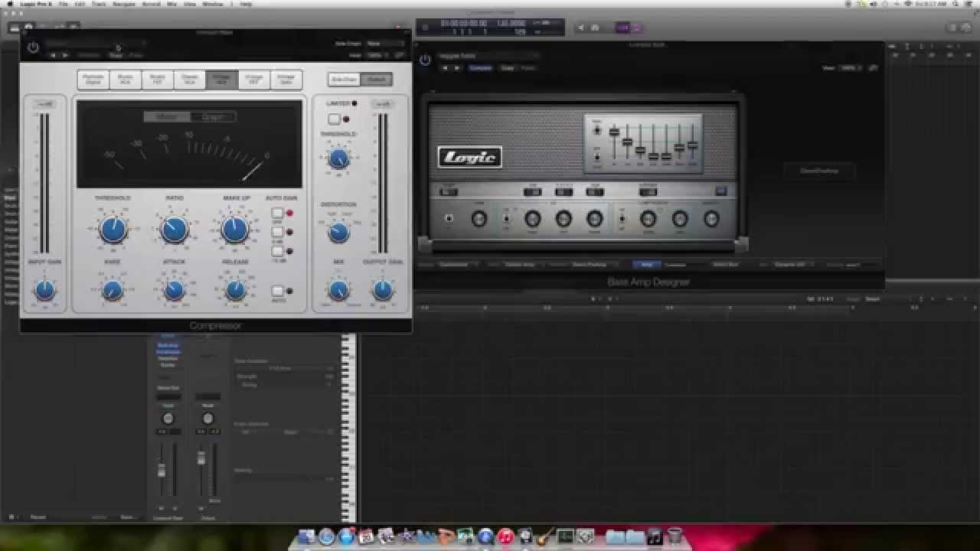Click the Attack knob
Viewport: 980px width, 551px height.
tap(174, 289)
